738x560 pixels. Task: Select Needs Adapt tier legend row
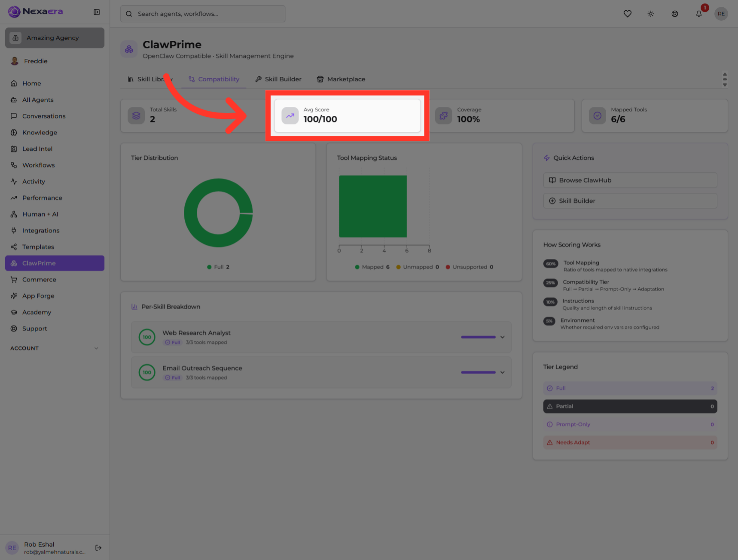pyautogui.click(x=630, y=442)
